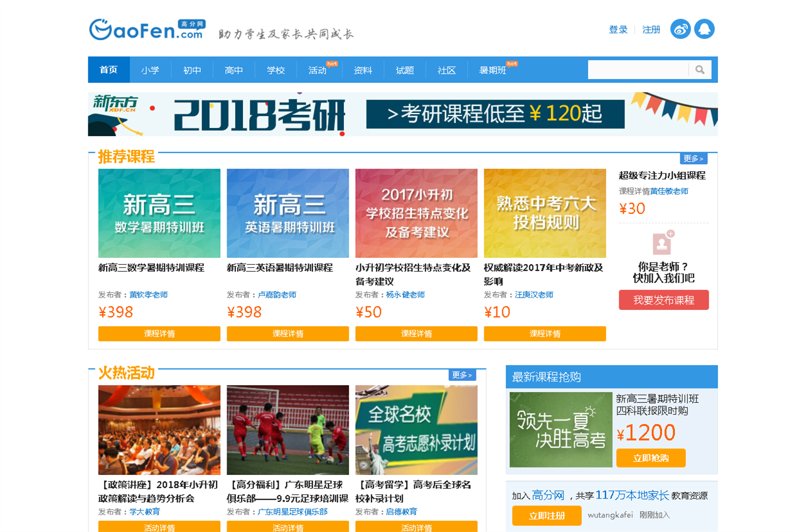Open 新高三数学暑期特训课程 title link

[151, 268]
